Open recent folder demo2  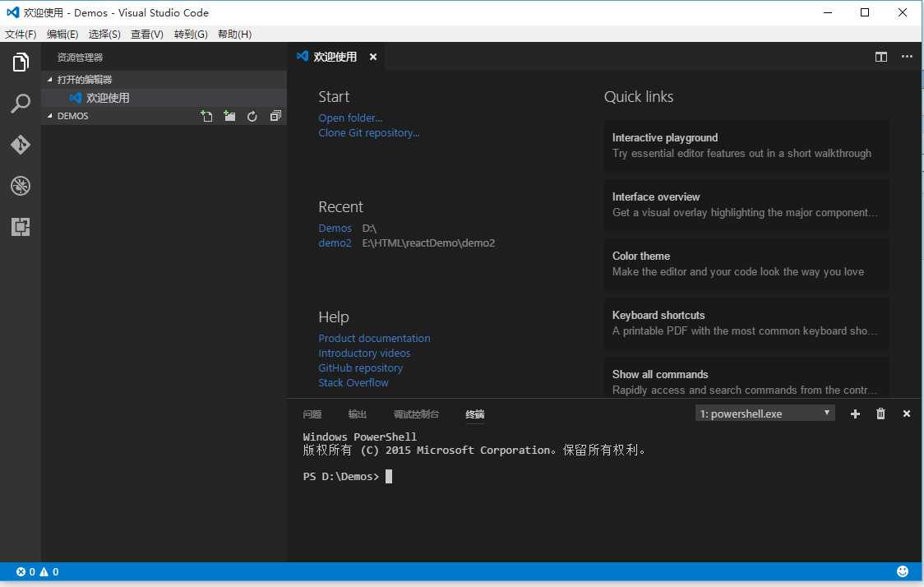[335, 243]
